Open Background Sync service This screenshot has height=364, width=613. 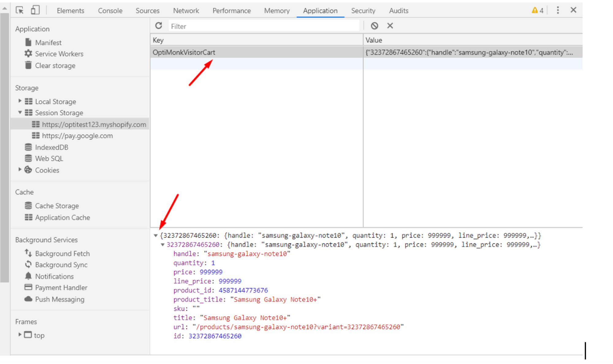[x=61, y=265]
